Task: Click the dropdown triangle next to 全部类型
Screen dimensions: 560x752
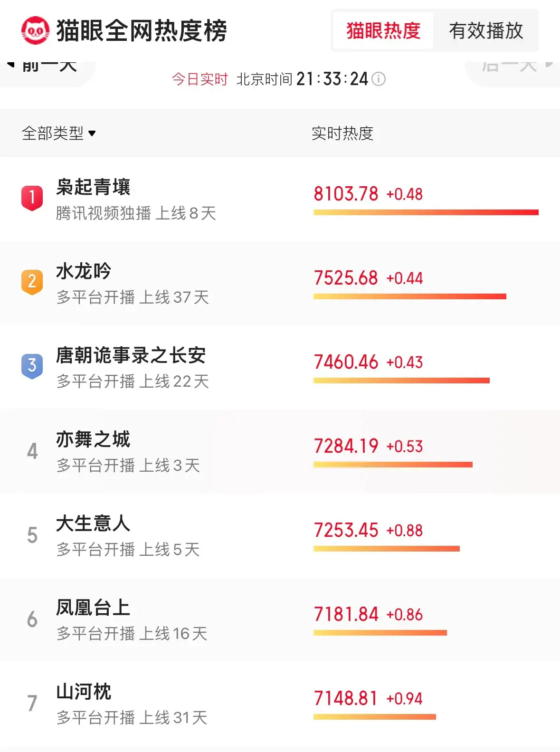Action: [92, 133]
